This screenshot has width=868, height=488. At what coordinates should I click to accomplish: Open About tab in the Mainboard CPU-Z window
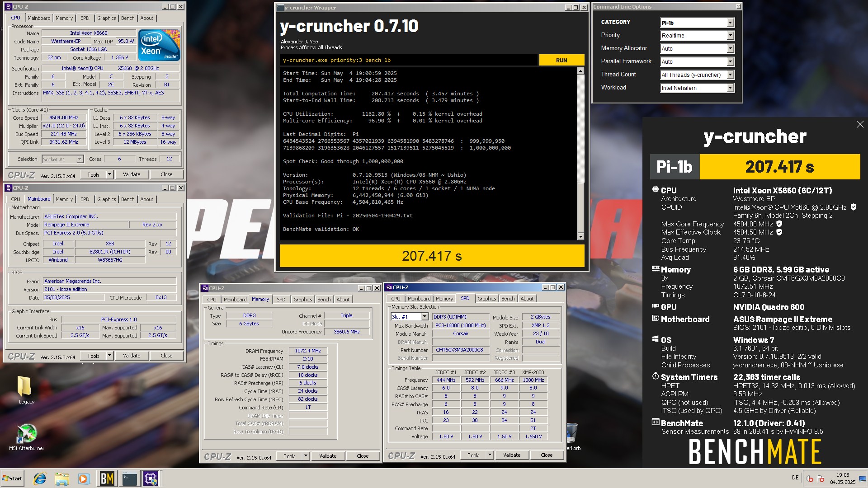146,199
